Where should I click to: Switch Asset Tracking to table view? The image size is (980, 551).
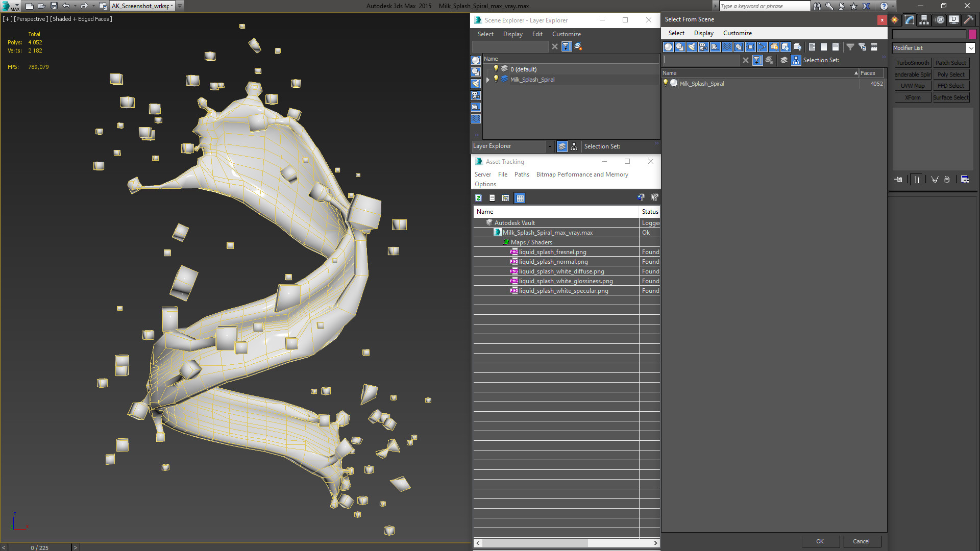pos(520,198)
